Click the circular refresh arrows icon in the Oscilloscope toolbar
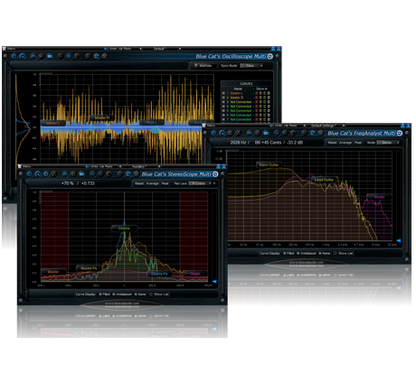Viewport: 416px width, 376px height. tap(96, 56)
